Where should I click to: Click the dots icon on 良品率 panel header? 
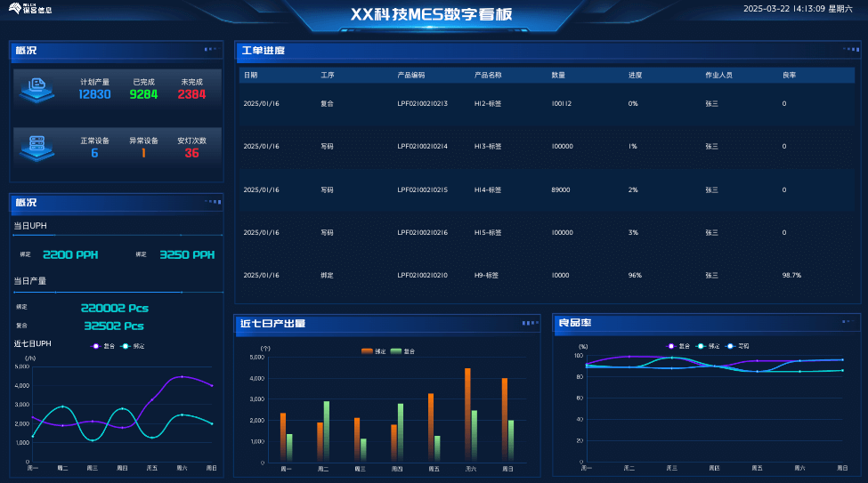click(x=849, y=323)
